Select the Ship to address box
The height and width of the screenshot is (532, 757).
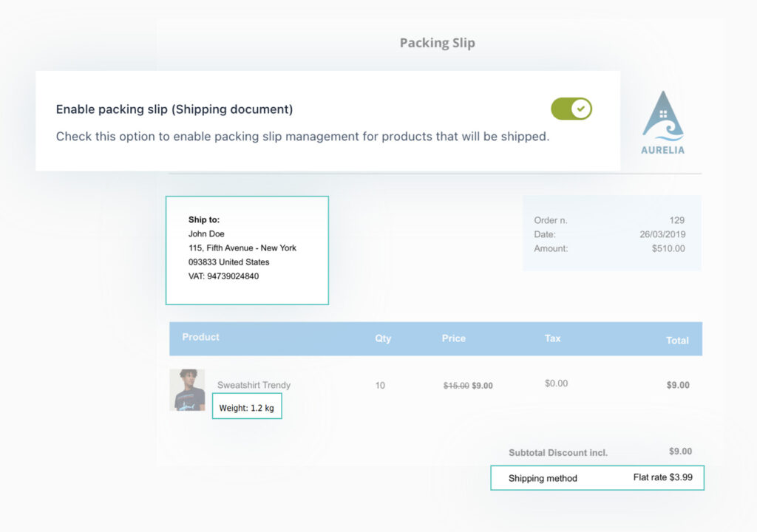click(x=247, y=250)
